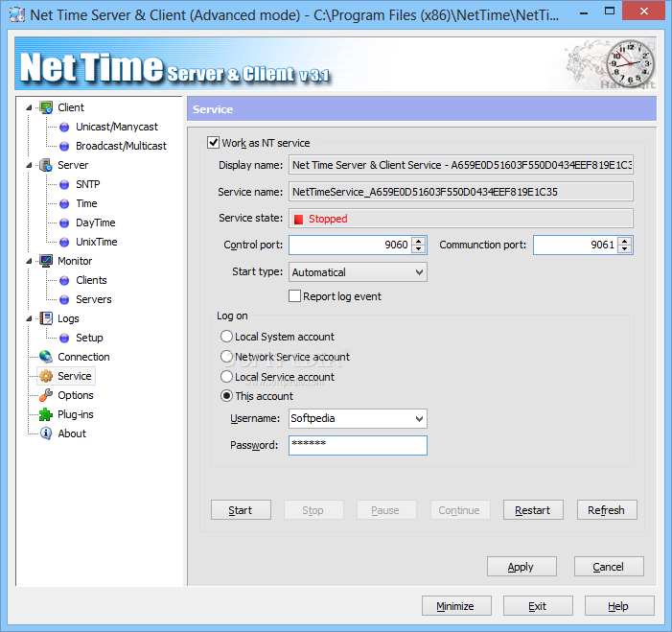The width and height of the screenshot is (672, 632).
Task: Collapse the Client tree node
Action: (29, 107)
